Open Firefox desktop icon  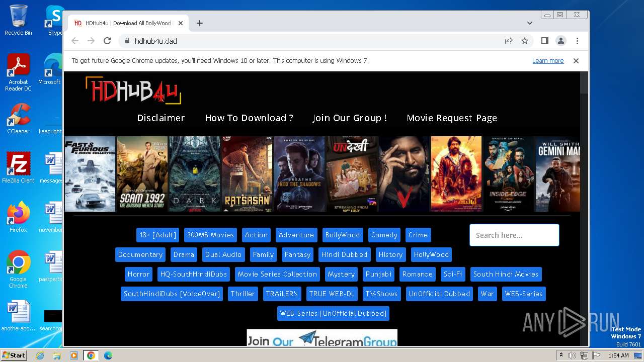pos(18,217)
